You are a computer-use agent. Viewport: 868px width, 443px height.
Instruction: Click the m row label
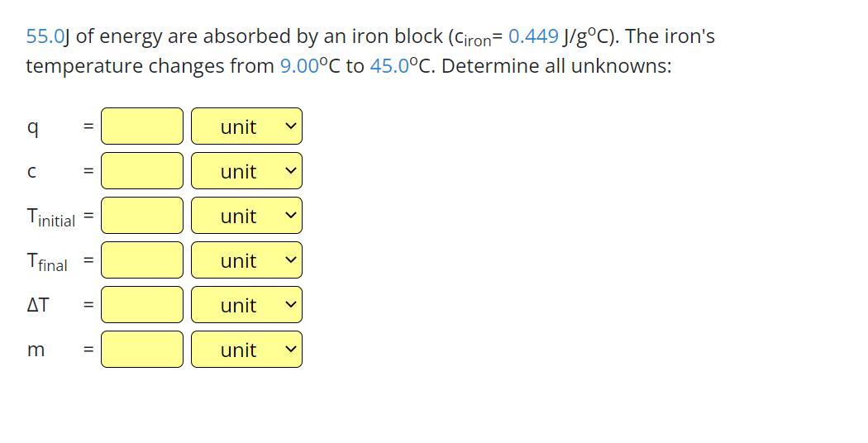pyautogui.click(x=36, y=350)
